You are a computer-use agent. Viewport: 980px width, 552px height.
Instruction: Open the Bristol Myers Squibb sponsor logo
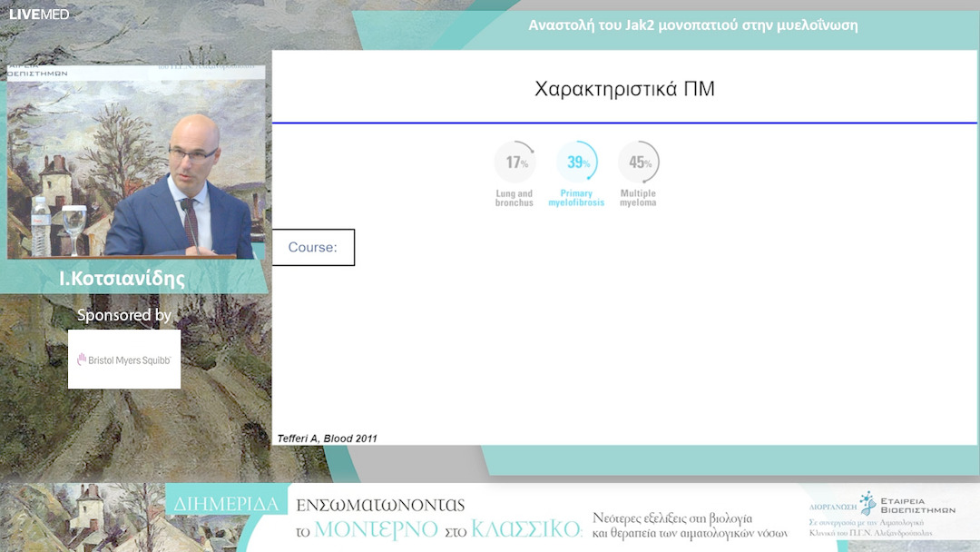[124, 360]
